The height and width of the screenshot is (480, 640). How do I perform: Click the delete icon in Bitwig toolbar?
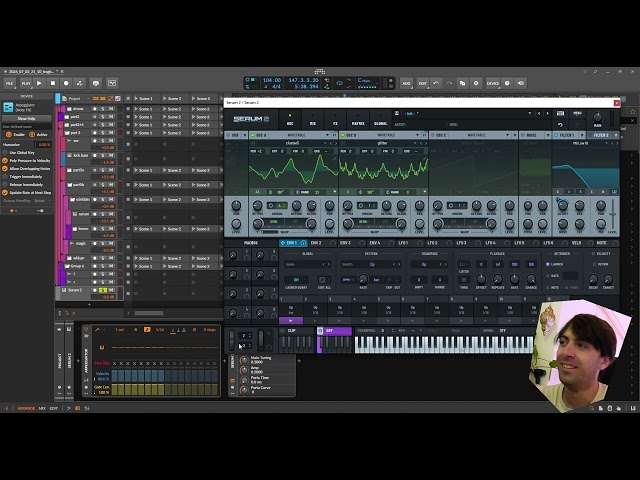pos(476,83)
